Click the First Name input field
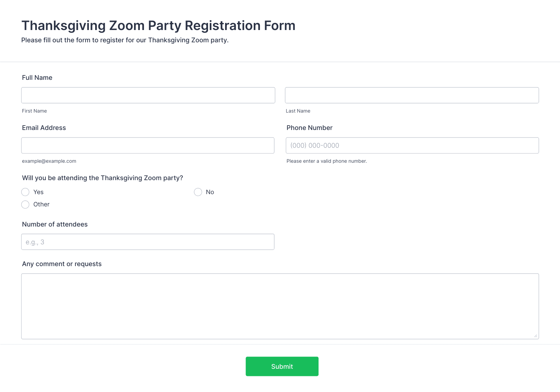Screen dimensions: 560x392 tap(148, 95)
